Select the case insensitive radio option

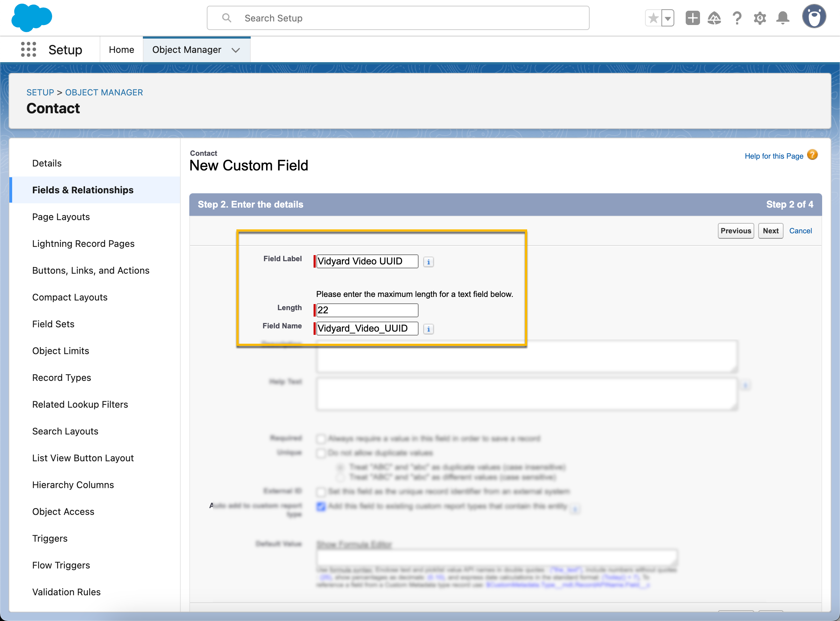[340, 467]
